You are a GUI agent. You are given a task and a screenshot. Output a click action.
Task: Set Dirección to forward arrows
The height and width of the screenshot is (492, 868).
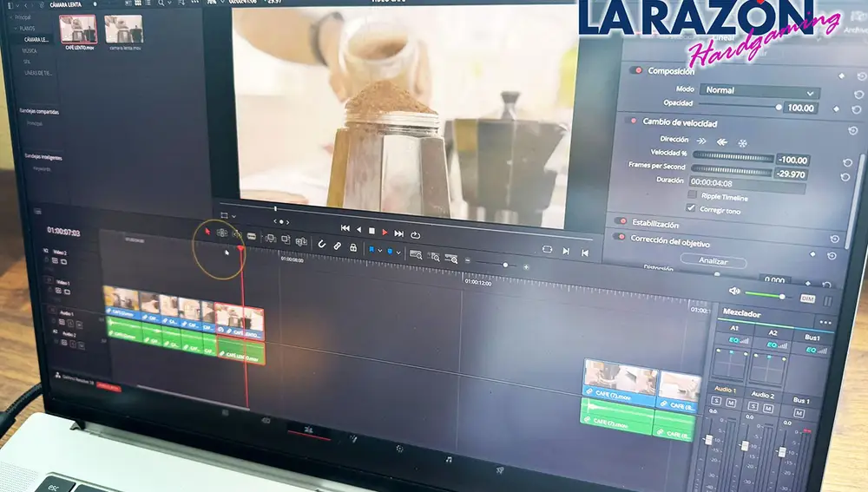[x=700, y=141]
